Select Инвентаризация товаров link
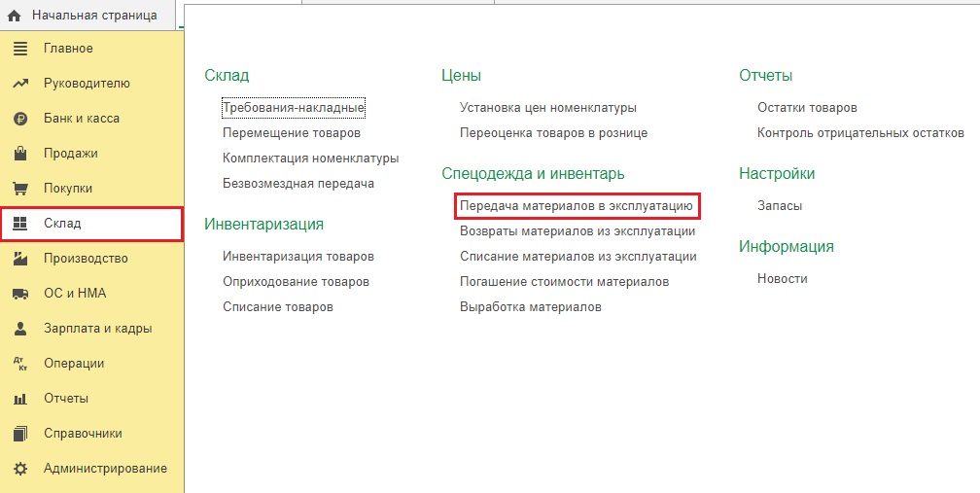The height and width of the screenshot is (493, 980). coord(298,257)
